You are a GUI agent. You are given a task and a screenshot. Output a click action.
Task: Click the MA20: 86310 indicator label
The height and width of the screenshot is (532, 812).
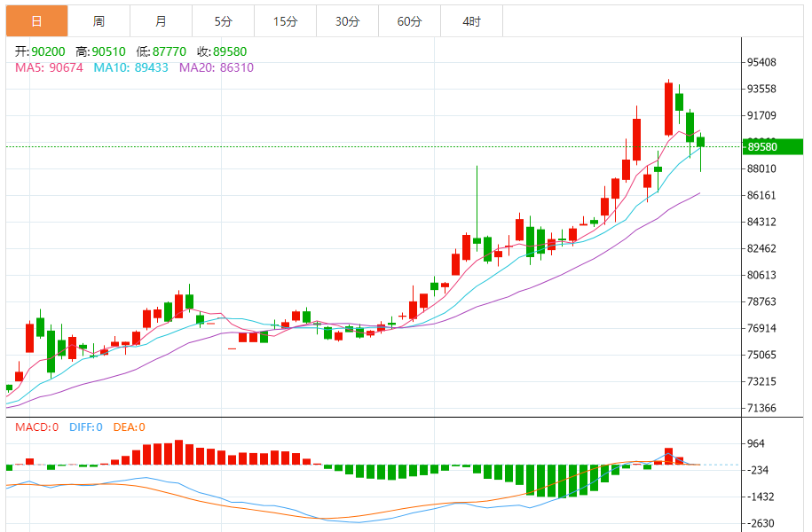point(216,67)
